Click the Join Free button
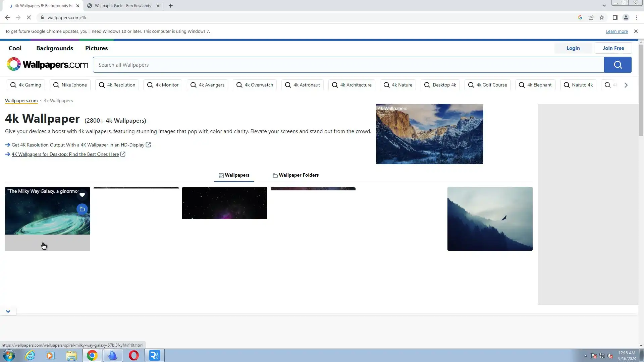 click(613, 48)
